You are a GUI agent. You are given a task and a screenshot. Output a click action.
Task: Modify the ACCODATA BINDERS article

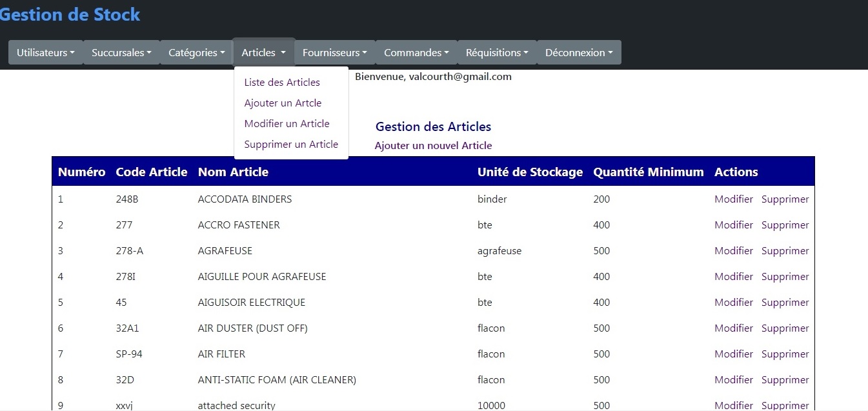pyautogui.click(x=733, y=199)
